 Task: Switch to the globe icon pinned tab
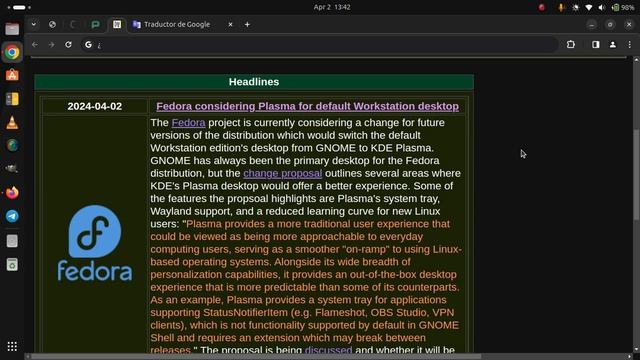pyautogui.click(x=52, y=24)
